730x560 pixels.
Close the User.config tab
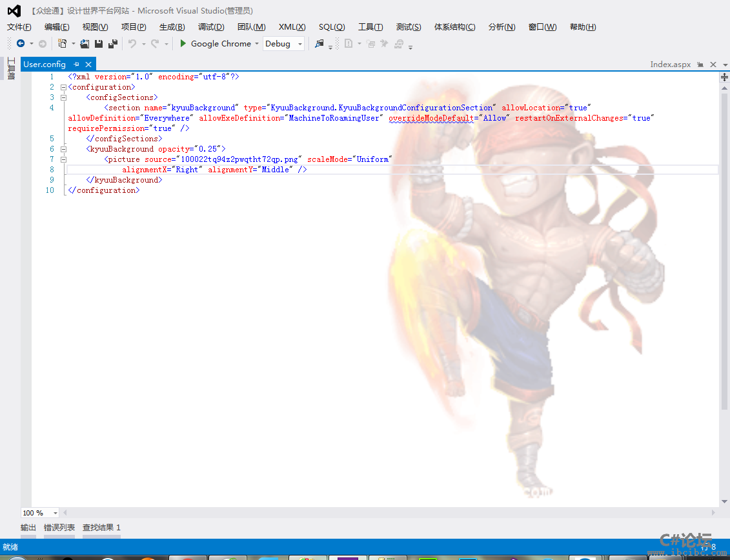[x=88, y=65]
